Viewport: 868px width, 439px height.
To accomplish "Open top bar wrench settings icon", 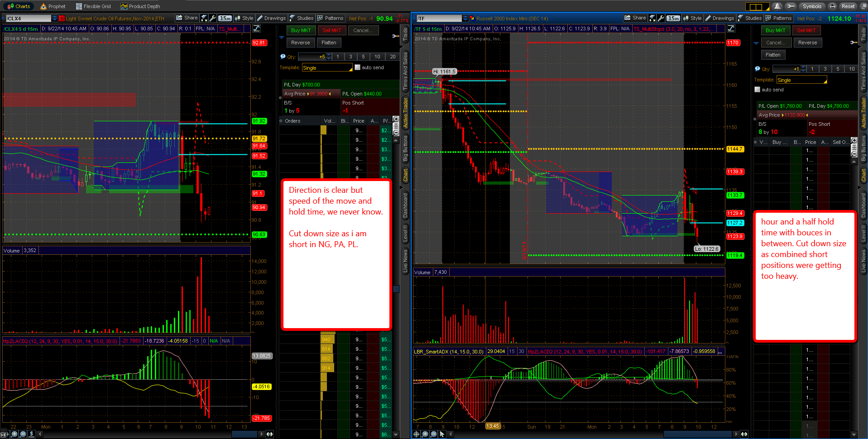I will (x=791, y=6).
